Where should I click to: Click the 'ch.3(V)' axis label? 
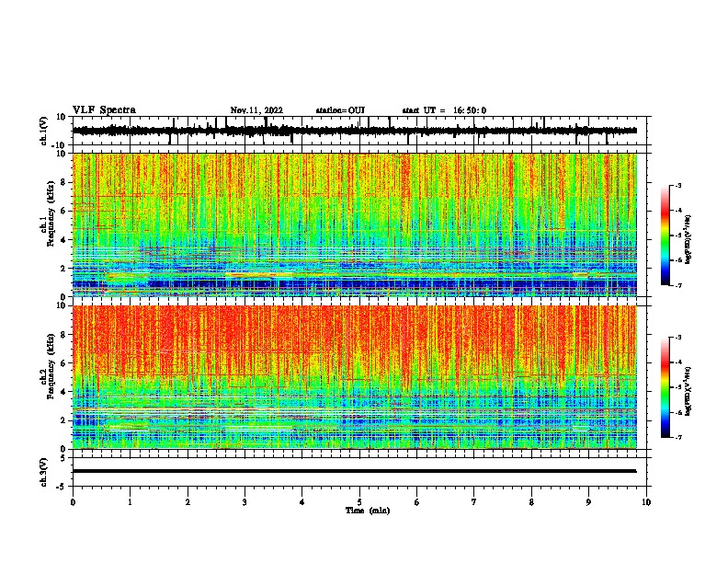tap(44, 472)
